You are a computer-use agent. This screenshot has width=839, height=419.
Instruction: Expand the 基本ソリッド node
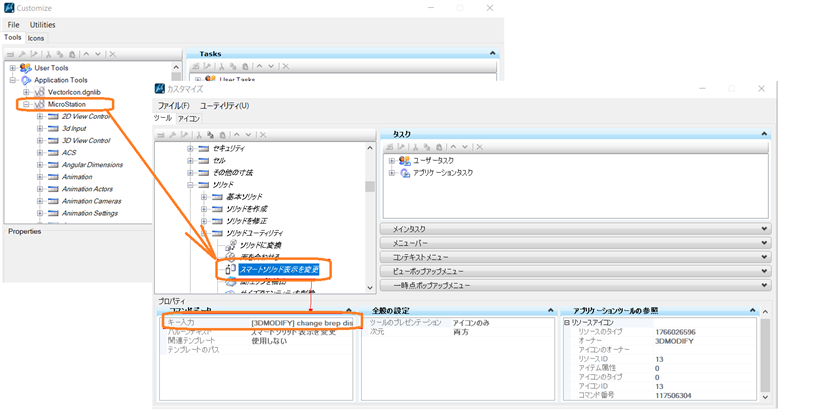coord(204,197)
